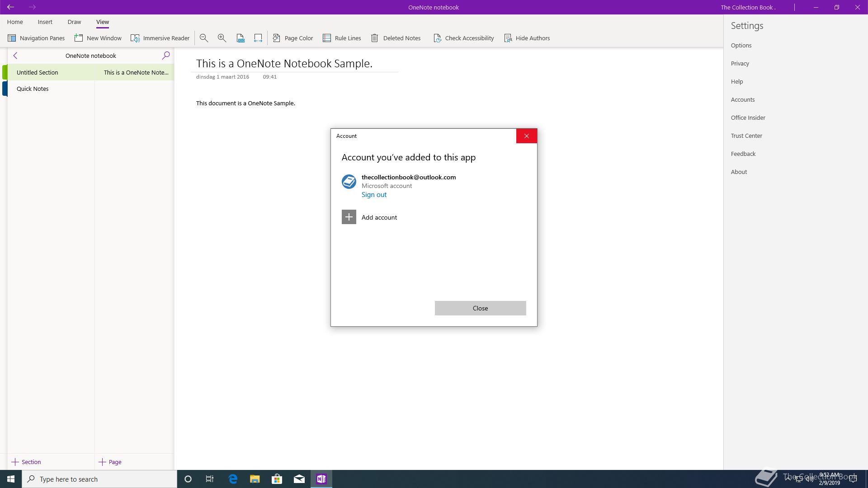This screenshot has height=488, width=868.
Task: Click the search magnifier in notebook pane
Action: (x=166, y=56)
